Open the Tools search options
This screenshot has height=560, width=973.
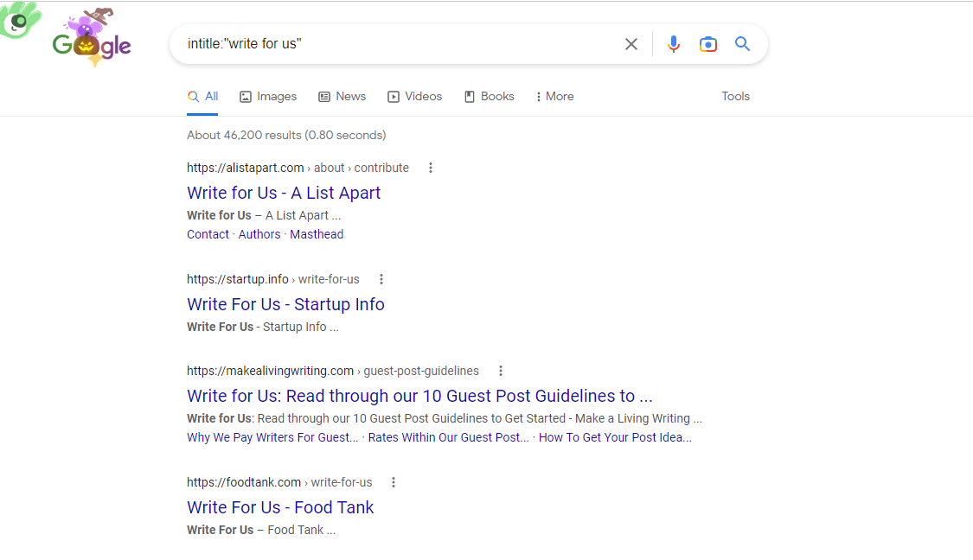pyautogui.click(x=735, y=97)
